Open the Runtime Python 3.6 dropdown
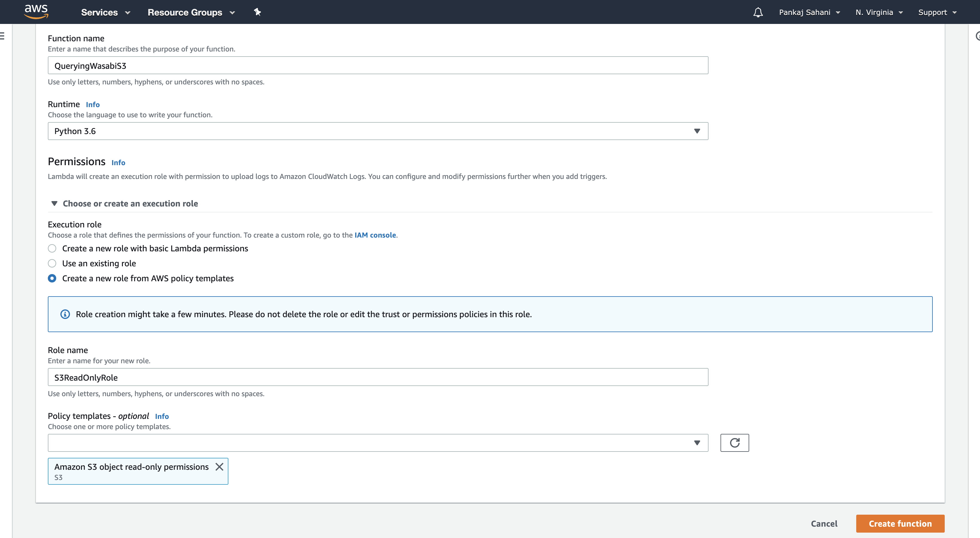Screen dimensions: 980x538 [x=378, y=131]
